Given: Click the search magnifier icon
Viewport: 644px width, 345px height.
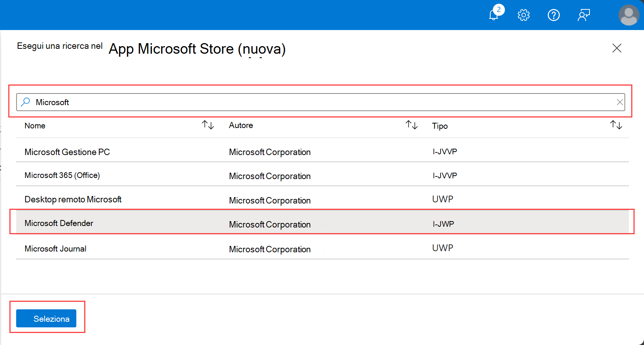Looking at the screenshot, I should 26,102.
